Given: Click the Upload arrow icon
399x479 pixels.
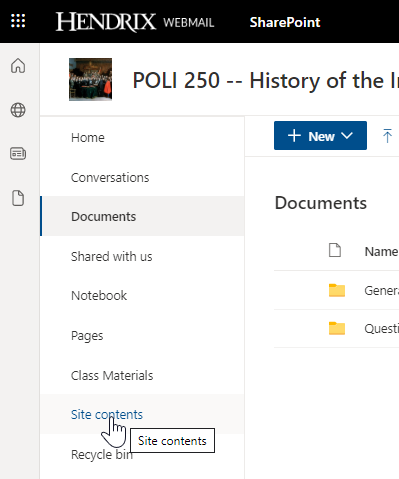Looking at the screenshot, I should pos(387,136).
